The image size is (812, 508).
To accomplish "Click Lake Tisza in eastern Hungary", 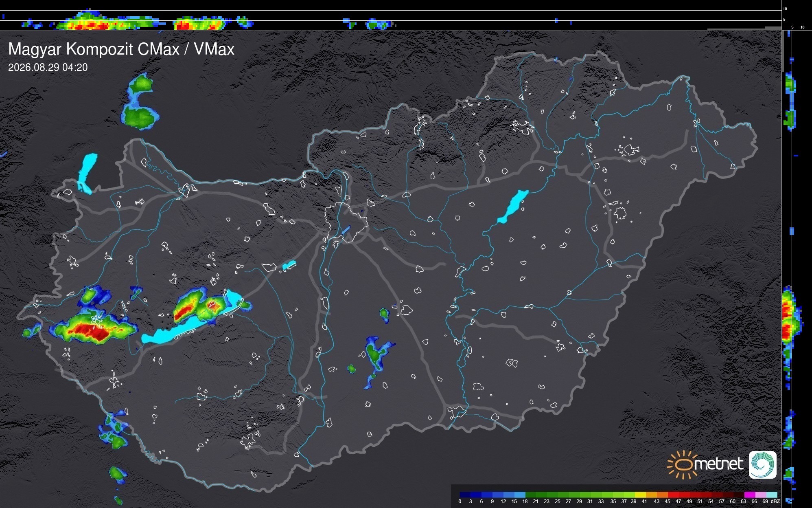I will (x=513, y=207).
